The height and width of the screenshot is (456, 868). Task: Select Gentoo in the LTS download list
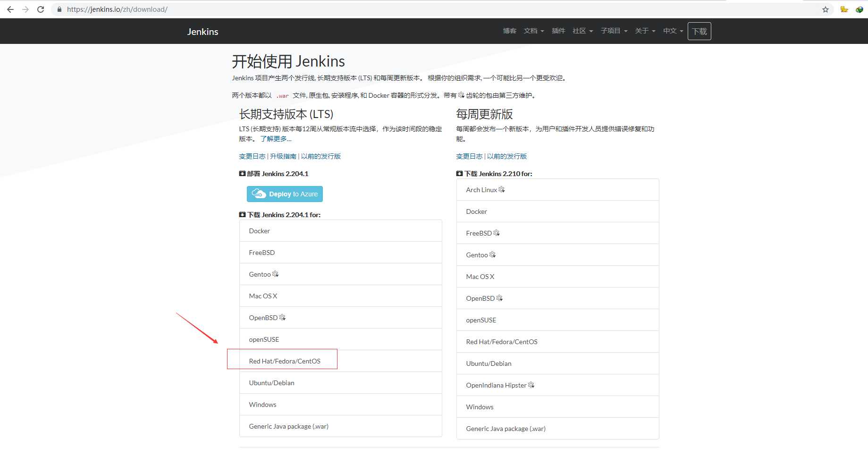click(341, 274)
